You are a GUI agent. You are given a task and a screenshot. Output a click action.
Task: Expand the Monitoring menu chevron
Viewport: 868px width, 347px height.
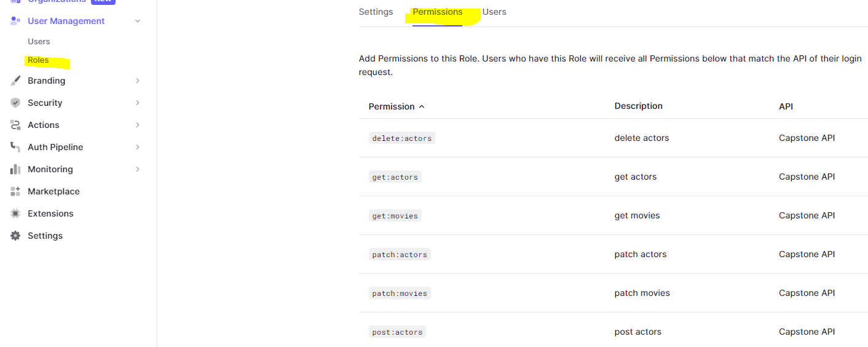[x=138, y=169]
